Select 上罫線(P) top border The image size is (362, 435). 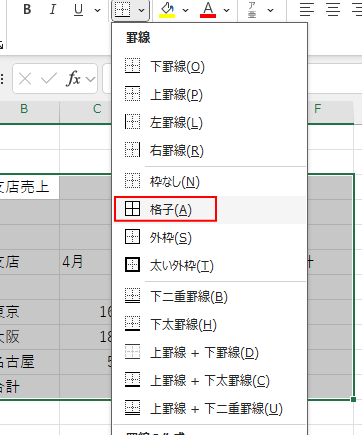(x=209, y=94)
